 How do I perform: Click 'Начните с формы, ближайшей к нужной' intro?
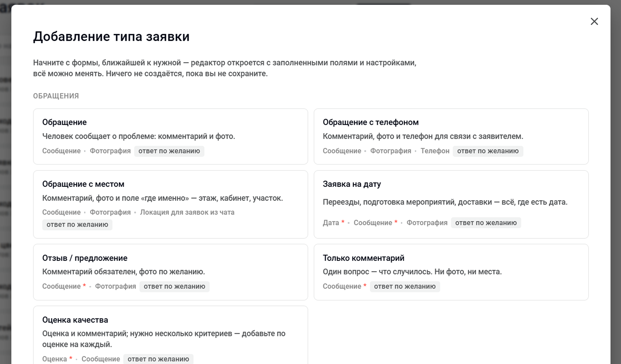pos(224,68)
